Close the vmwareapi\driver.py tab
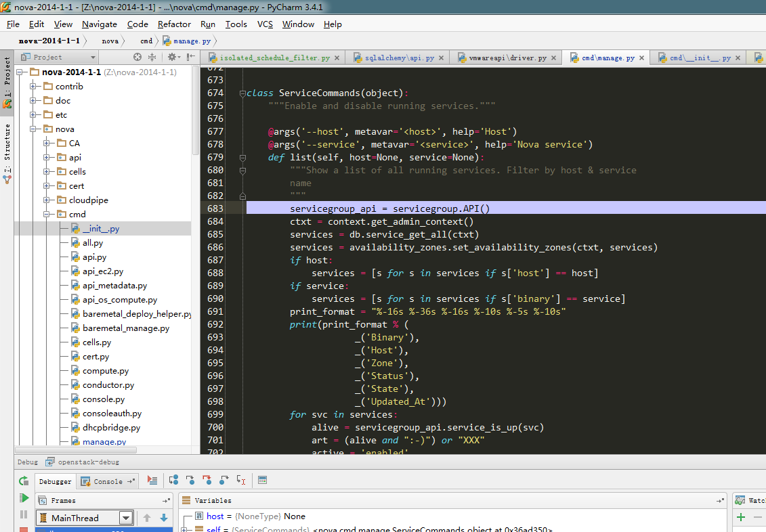The height and width of the screenshot is (532, 766). pyautogui.click(x=553, y=58)
